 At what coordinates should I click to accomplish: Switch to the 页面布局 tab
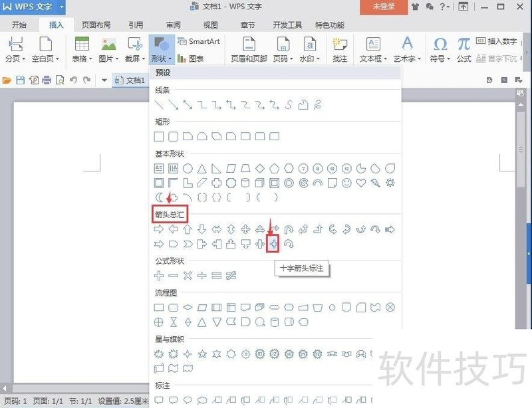pos(96,25)
